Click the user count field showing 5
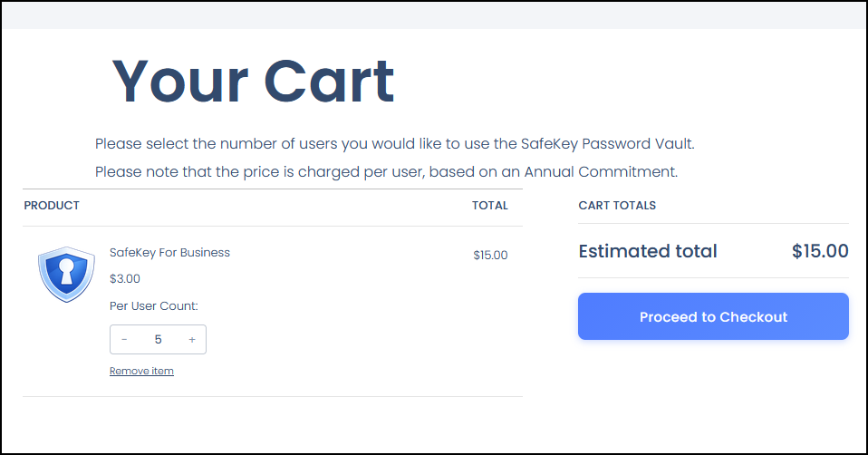Viewport: 868px width, 455px height. [x=158, y=339]
